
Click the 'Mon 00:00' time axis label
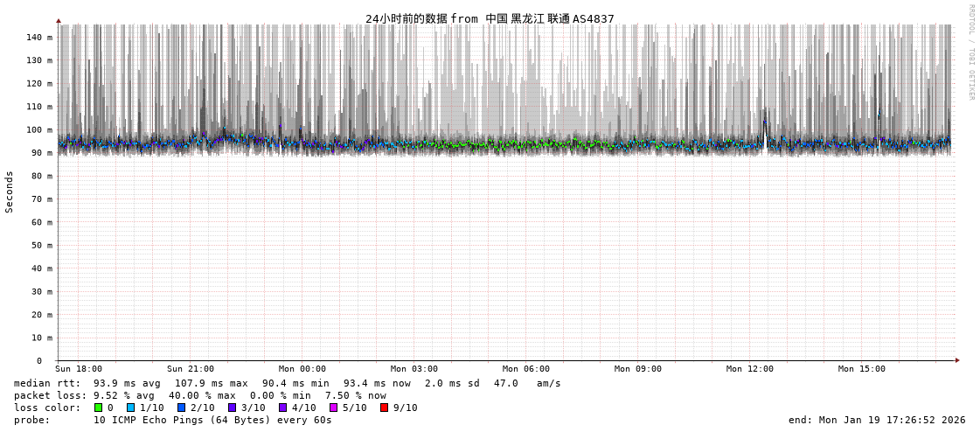click(302, 369)
